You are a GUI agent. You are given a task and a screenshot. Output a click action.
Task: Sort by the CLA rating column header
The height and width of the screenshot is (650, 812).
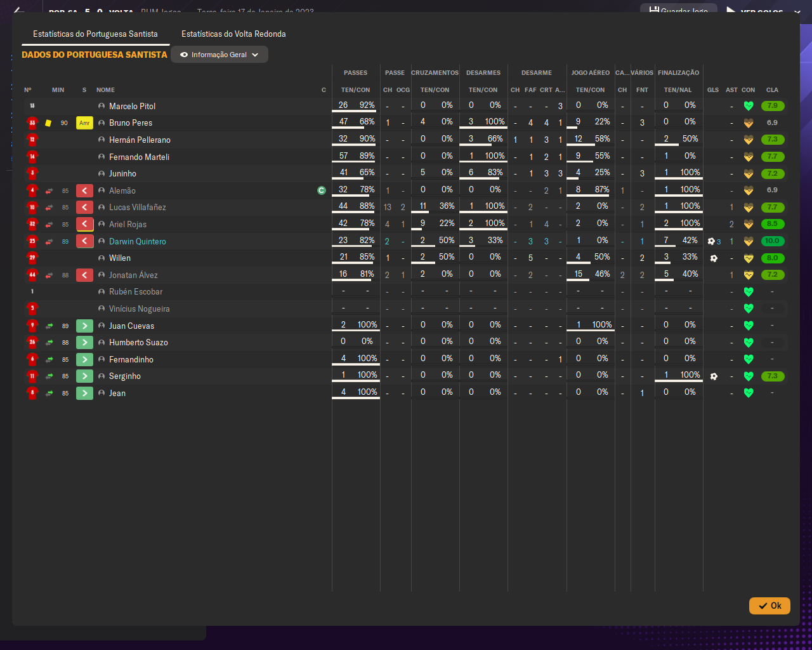point(772,90)
